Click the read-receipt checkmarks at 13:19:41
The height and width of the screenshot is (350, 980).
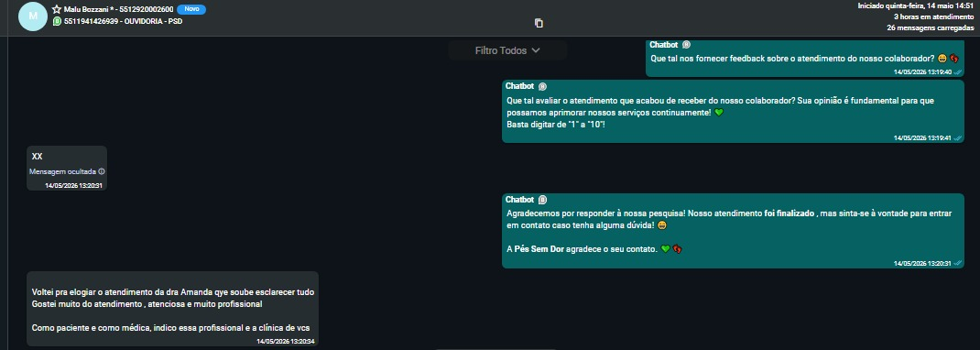(x=958, y=138)
